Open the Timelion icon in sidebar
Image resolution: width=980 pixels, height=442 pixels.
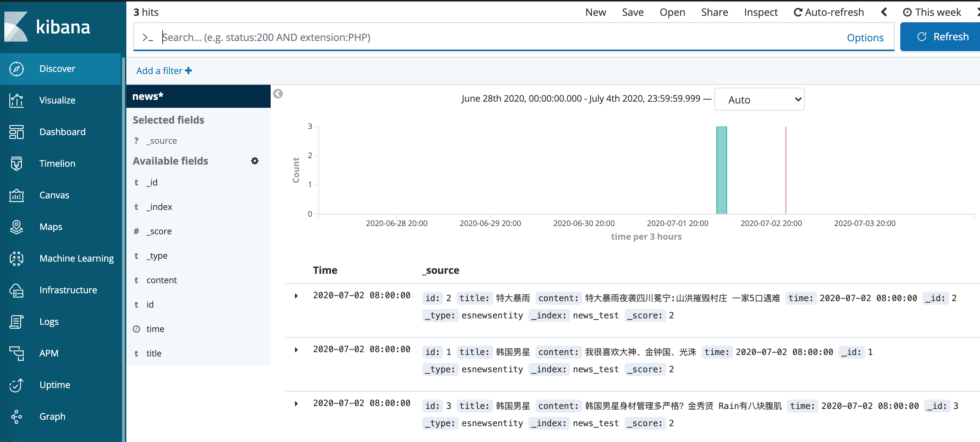coord(17,164)
